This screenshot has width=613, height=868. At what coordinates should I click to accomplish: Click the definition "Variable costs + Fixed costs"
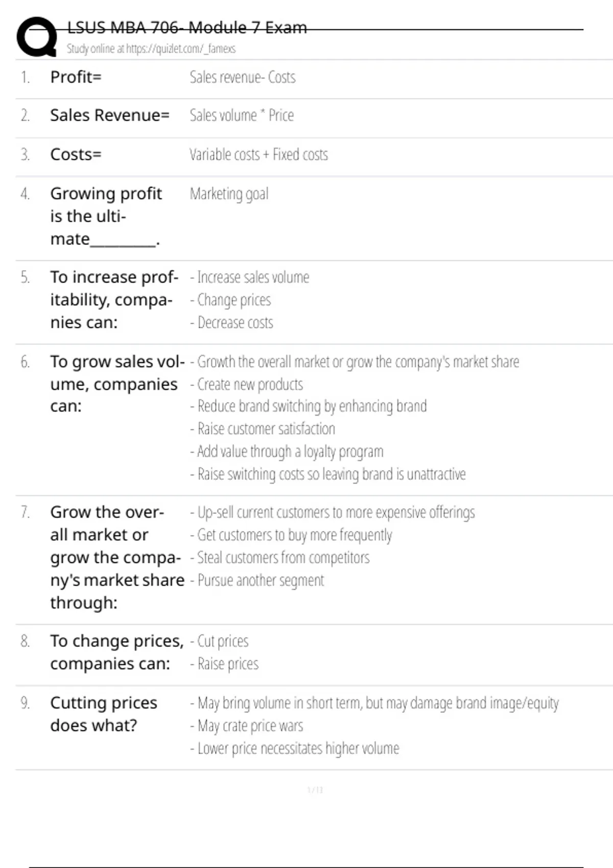tap(258, 154)
